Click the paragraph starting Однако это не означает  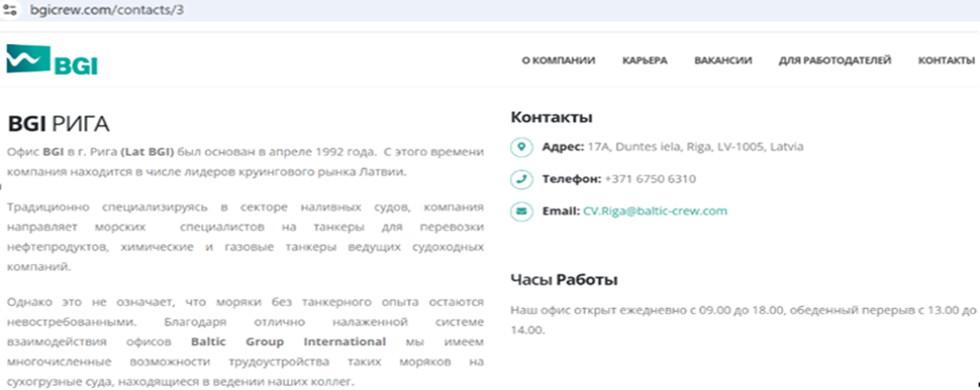coord(245,342)
